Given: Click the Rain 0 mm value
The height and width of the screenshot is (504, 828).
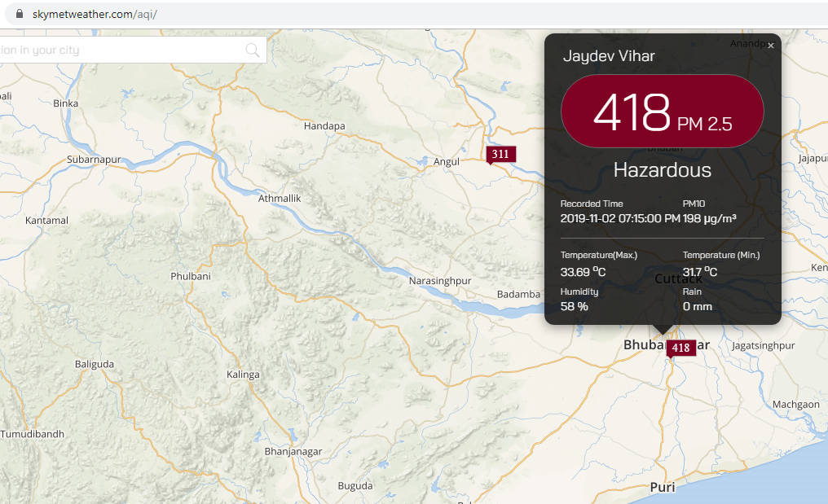Looking at the screenshot, I should [697, 307].
